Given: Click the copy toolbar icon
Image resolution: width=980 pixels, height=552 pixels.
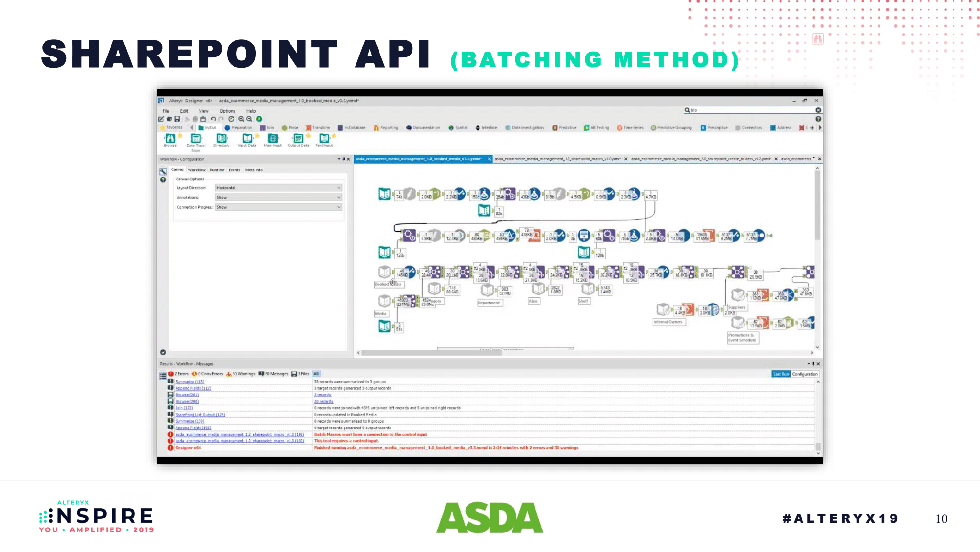Looking at the screenshot, I should [195, 119].
